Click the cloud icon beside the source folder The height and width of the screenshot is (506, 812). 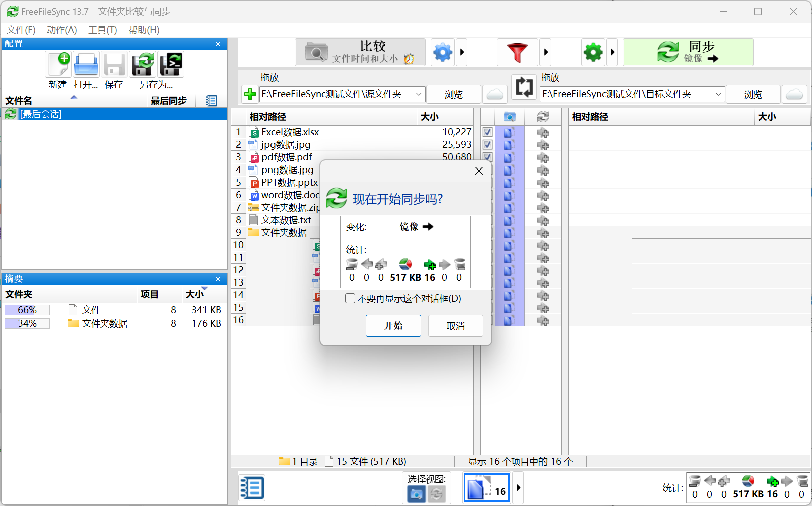tap(495, 94)
